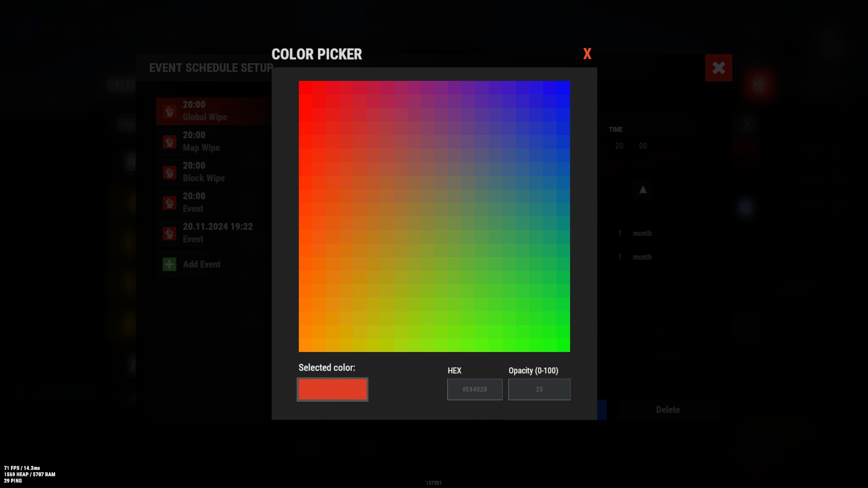Click the selected color red preview swatch
868x488 pixels.
[332, 389]
